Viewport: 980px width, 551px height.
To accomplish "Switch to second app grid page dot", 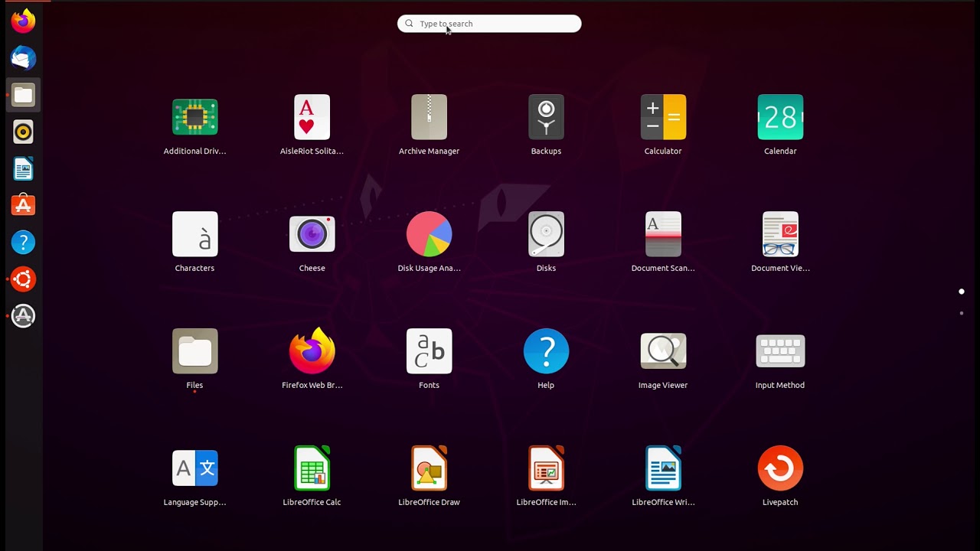I will (962, 313).
